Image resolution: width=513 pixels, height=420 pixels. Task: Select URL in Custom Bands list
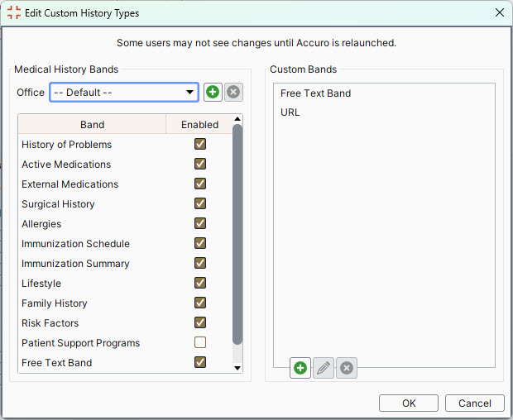coord(290,112)
